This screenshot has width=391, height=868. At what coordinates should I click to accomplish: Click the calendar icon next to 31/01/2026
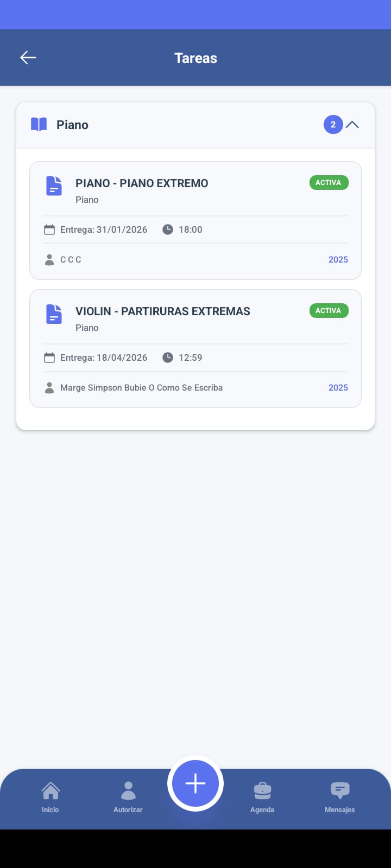(x=49, y=230)
